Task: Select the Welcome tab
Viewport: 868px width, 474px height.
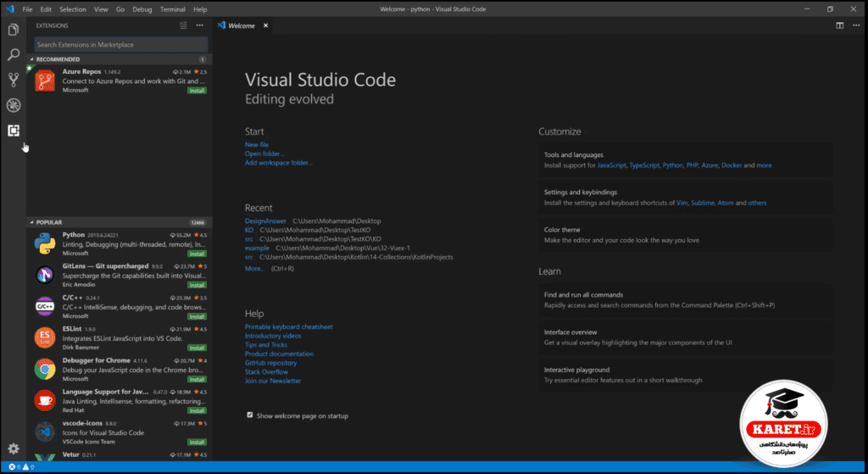Action: [x=242, y=25]
